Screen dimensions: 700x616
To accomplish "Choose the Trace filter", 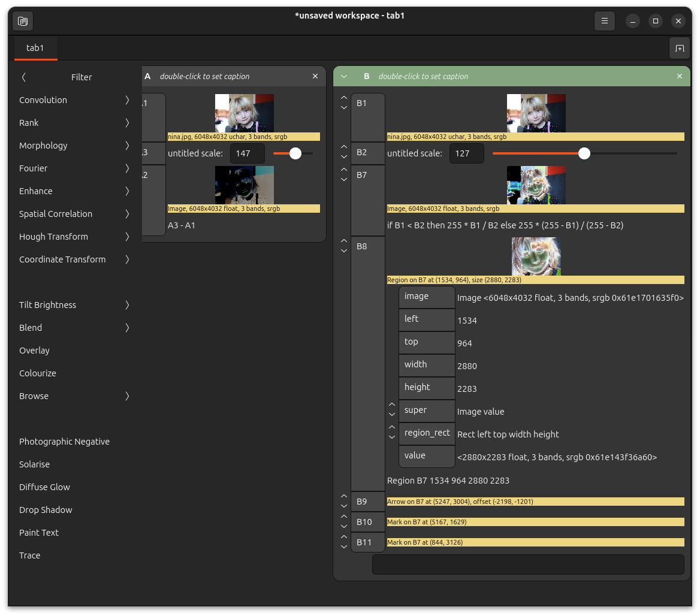I will tap(74, 555).
